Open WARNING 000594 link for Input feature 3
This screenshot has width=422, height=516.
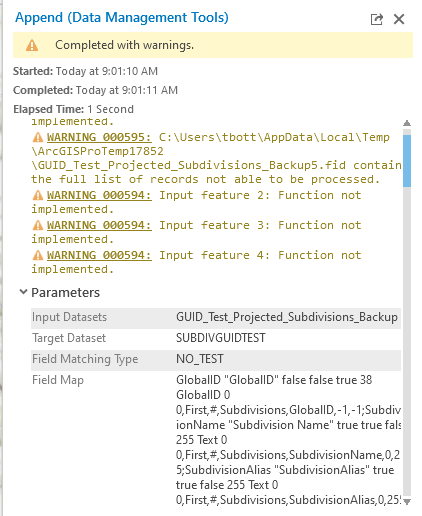[x=99, y=225]
